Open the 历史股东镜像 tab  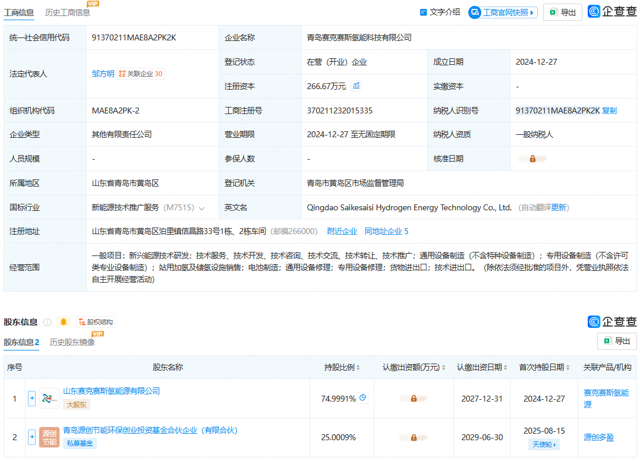72,342
